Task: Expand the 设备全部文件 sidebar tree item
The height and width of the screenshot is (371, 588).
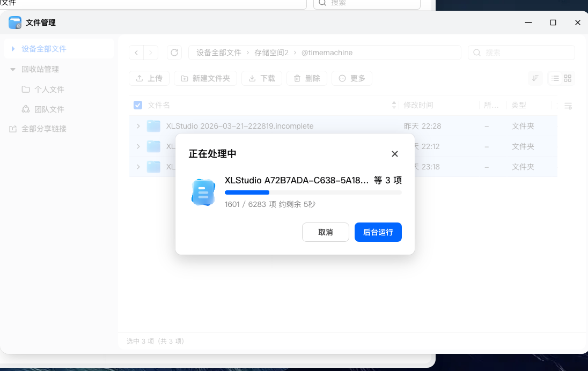Action: (x=13, y=48)
